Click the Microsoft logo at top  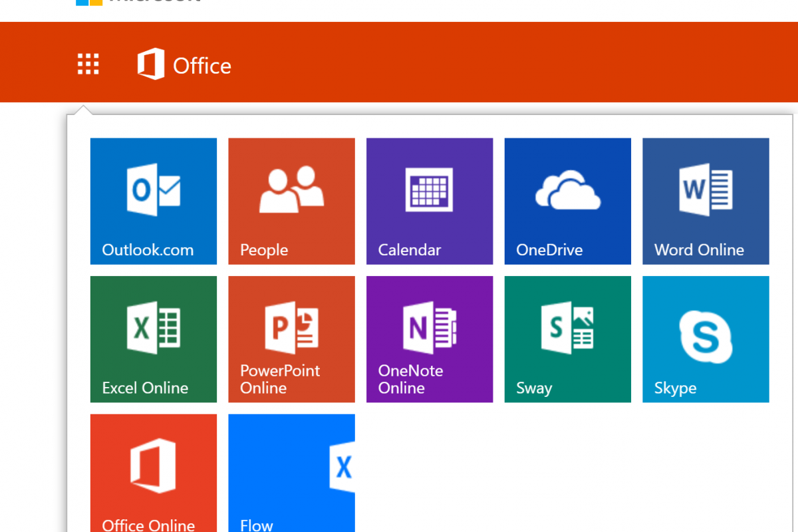click(90, 2)
